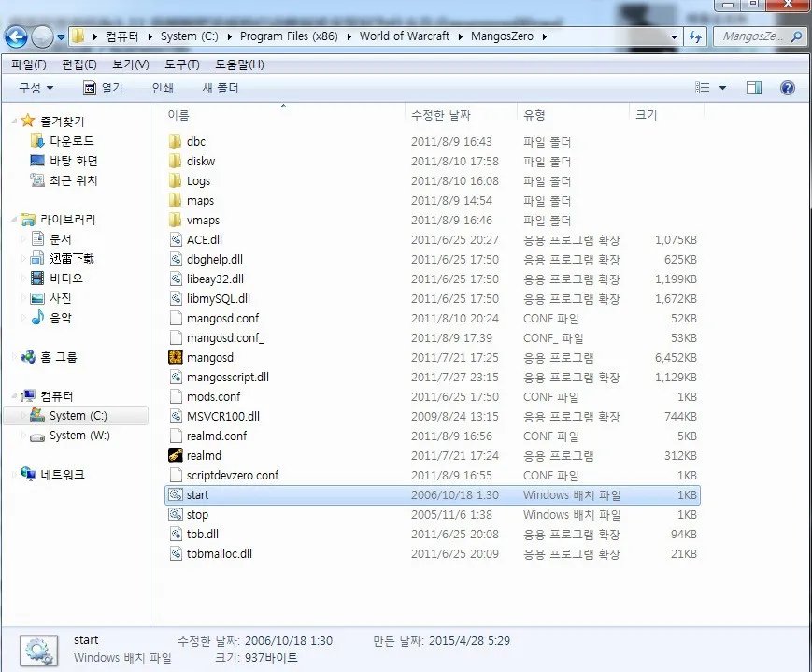
Task: Expand dropdown after World of Warcraft breadcrumb
Action: (x=460, y=36)
